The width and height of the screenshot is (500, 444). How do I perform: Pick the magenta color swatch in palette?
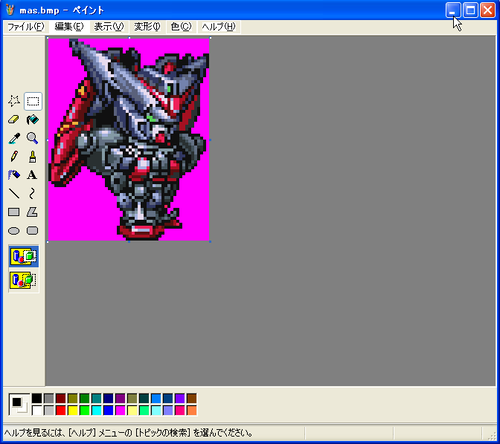pos(120,410)
